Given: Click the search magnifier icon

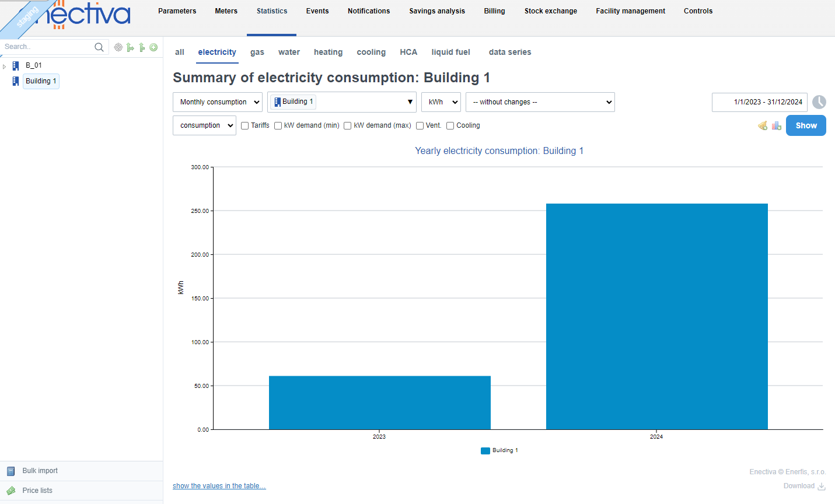Looking at the screenshot, I should click(x=99, y=47).
